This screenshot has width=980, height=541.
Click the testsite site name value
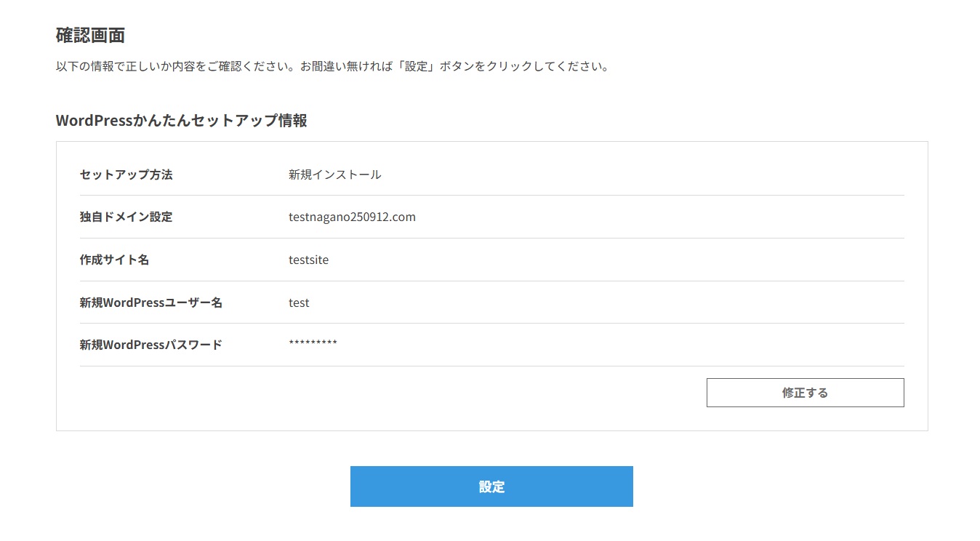pyautogui.click(x=308, y=260)
